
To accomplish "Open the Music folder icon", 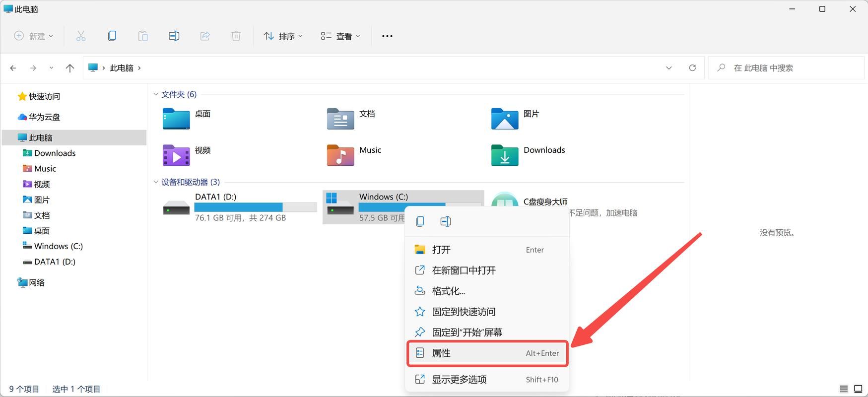I will pyautogui.click(x=340, y=155).
